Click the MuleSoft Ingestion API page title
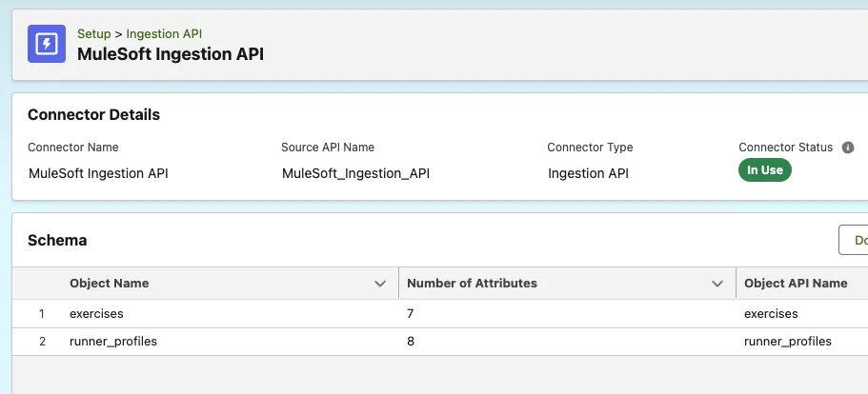 [x=171, y=54]
